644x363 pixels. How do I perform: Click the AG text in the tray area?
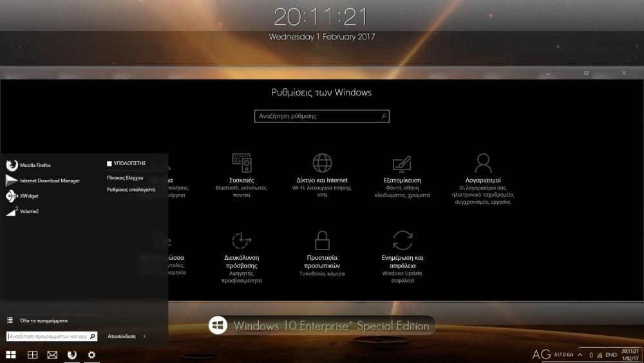point(542,355)
